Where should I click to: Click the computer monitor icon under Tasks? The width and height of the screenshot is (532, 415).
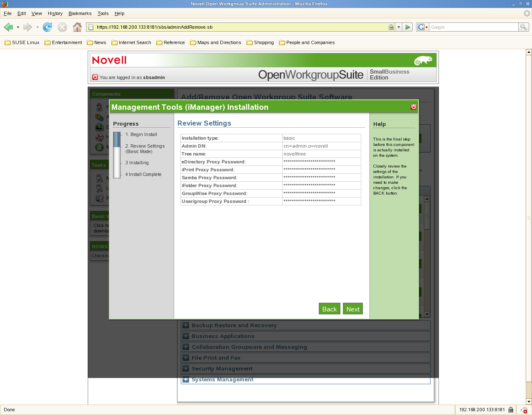[99, 198]
